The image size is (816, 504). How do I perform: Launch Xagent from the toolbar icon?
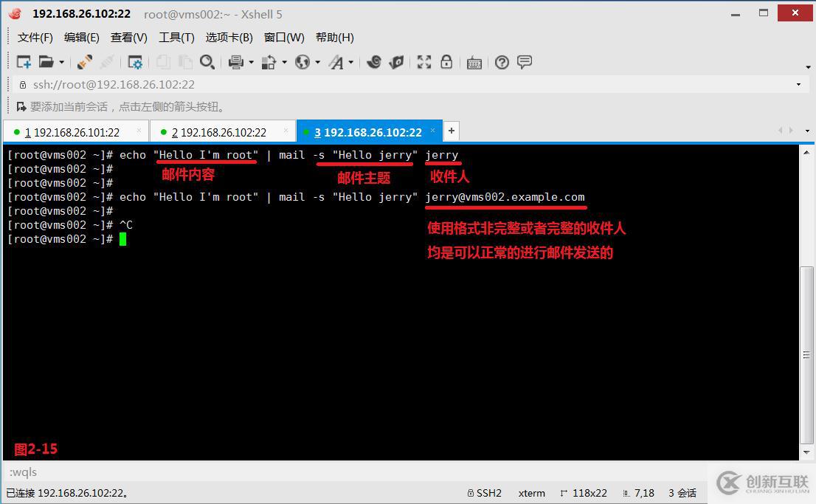pyautogui.click(x=396, y=62)
